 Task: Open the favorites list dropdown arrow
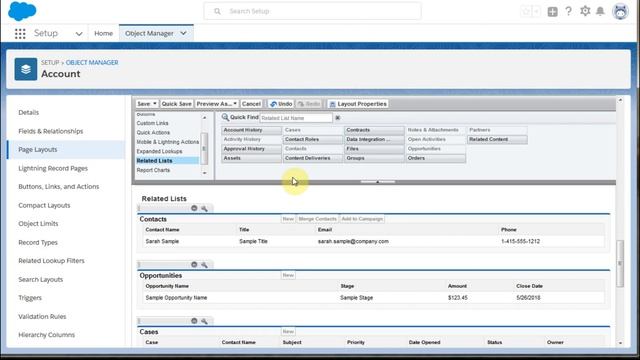click(537, 11)
